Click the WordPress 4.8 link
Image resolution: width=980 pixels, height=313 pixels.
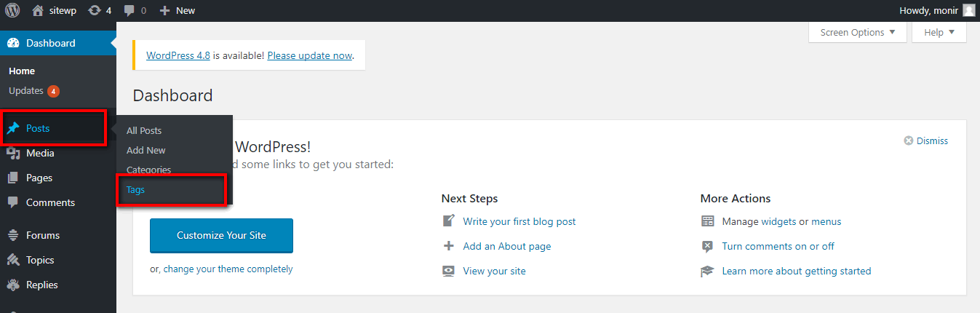pos(178,55)
